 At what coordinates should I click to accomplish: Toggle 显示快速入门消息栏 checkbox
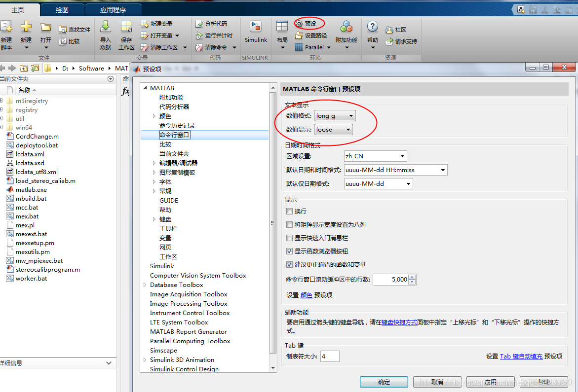[289, 238]
